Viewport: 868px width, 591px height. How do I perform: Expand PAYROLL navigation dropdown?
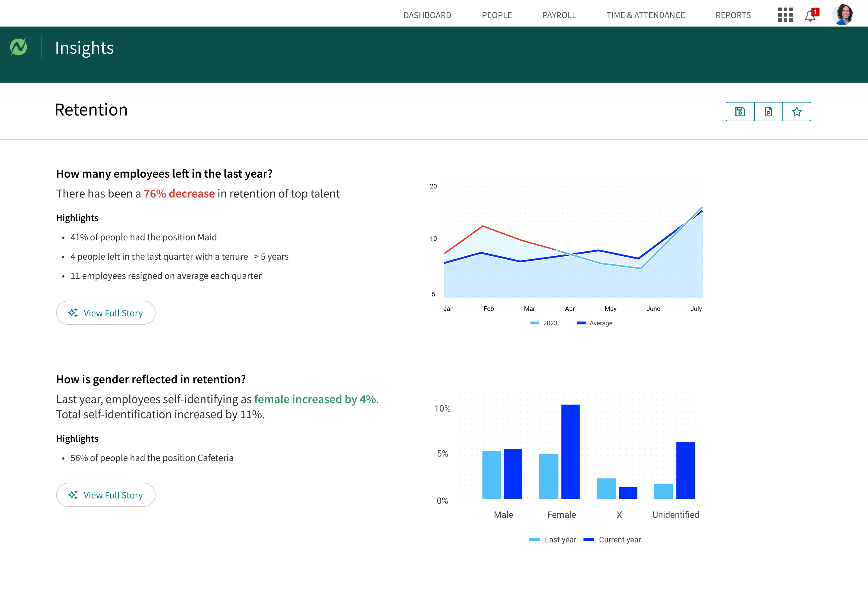[559, 14]
